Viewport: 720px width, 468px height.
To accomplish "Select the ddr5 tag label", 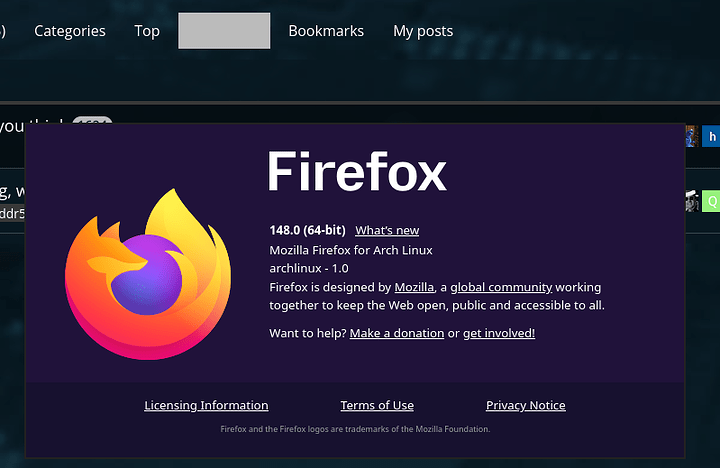I will coord(12,213).
